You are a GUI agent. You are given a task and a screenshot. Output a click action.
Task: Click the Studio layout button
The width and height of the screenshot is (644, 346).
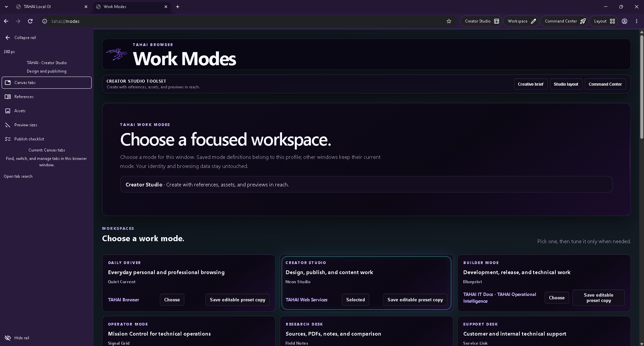tap(566, 84)
